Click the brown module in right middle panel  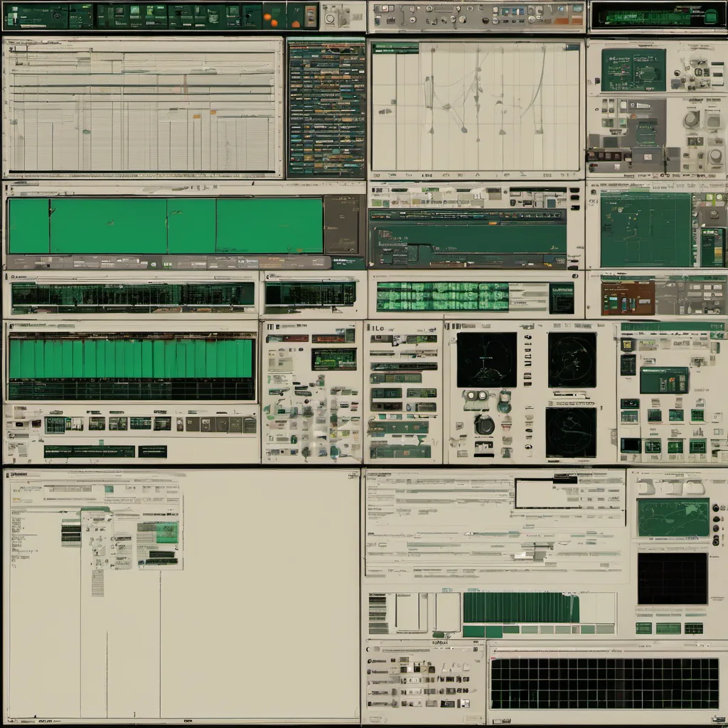tap(627, 297)
